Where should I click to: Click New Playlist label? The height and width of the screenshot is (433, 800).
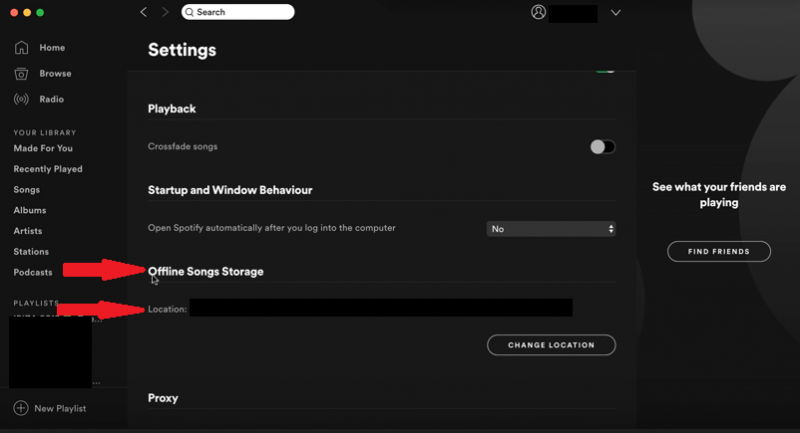[60, 409]
